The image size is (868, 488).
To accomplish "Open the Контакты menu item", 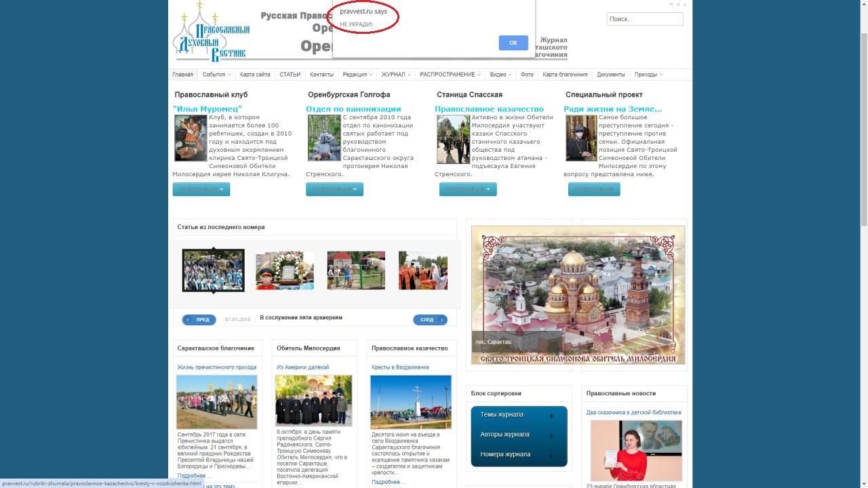I will (321, 75).
